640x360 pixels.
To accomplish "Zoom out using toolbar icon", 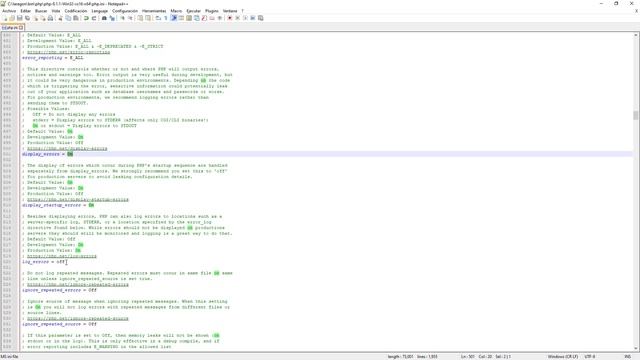I will click(x=131, y=18).
